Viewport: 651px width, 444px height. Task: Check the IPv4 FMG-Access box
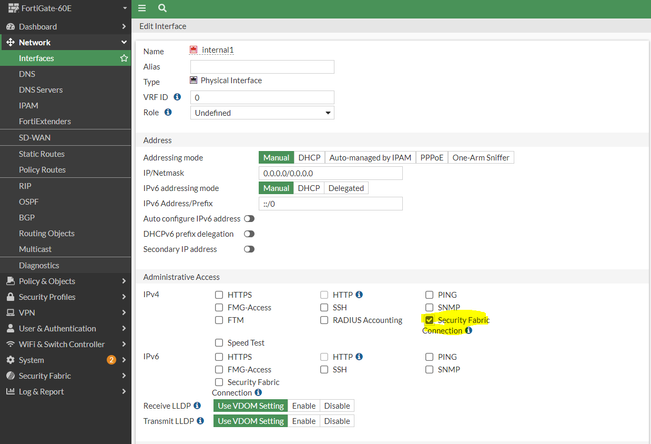pyautogui.click(x=219, y=307)
